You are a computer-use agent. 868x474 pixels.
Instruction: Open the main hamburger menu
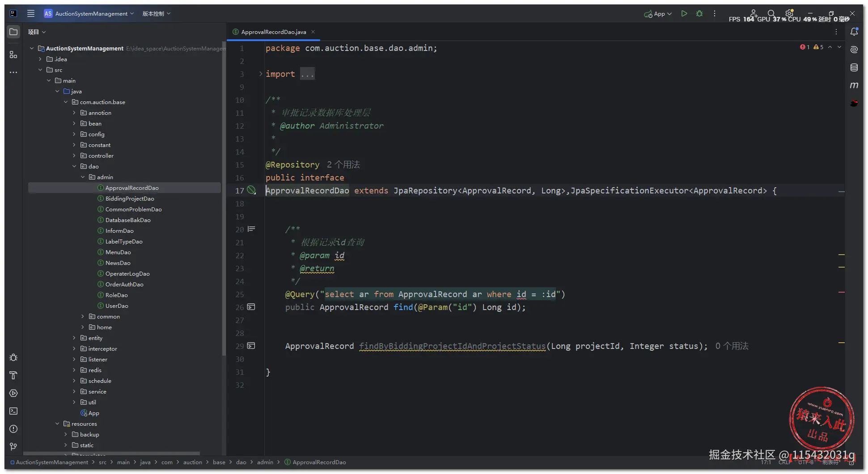(30, 13)
